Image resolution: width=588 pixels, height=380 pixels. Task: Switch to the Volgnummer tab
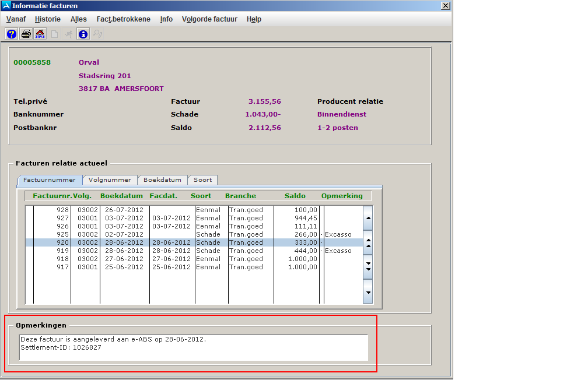coord(110,180)
